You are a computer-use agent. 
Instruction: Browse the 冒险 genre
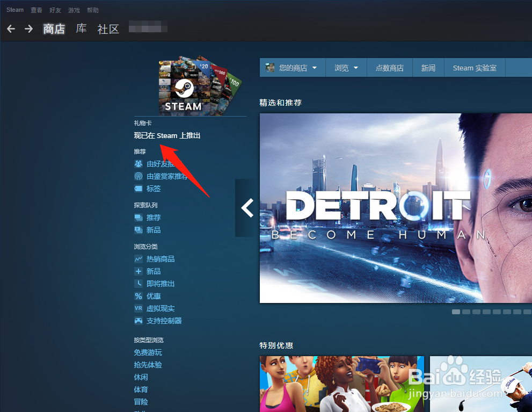click(x=141, y=401)
